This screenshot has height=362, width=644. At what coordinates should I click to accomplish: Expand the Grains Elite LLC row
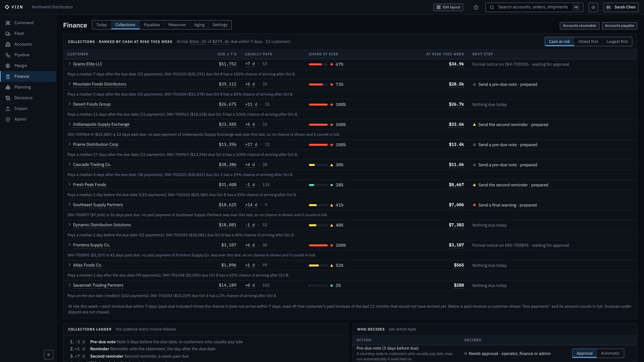tap(69, 64)
